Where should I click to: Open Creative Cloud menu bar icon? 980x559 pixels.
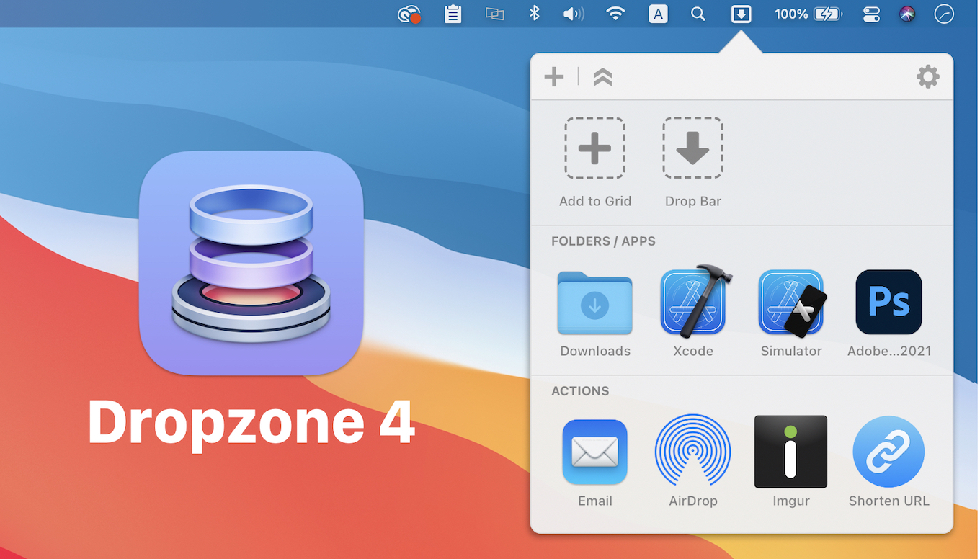[409, 14]
